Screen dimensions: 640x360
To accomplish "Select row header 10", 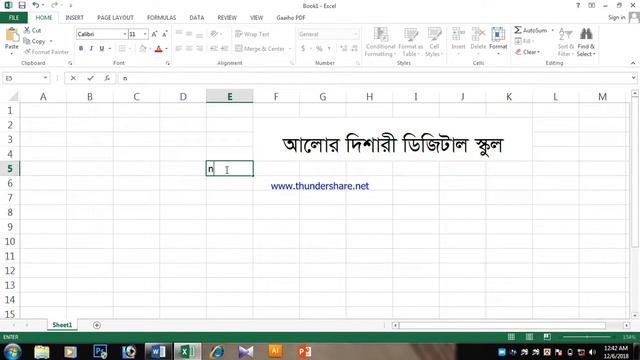I will [x=10, y=242].
